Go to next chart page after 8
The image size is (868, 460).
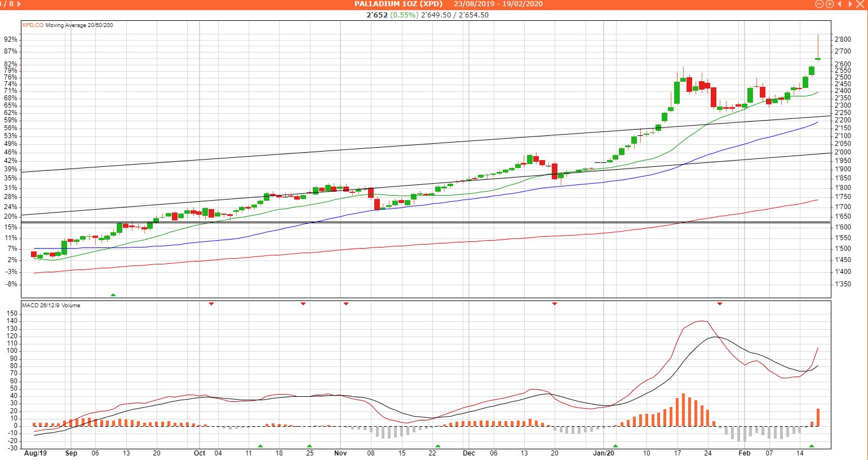pyautogui.click(x=20, y=4)
